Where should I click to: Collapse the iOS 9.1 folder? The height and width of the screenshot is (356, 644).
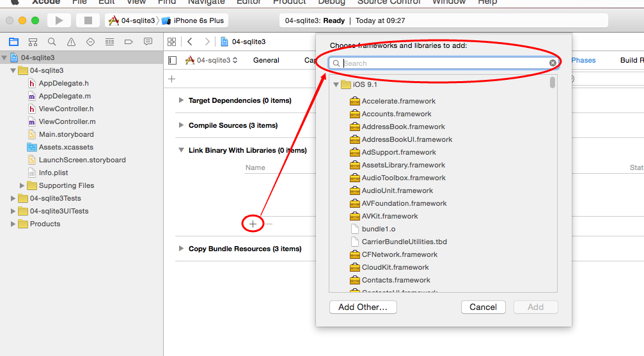click(336, 84)
